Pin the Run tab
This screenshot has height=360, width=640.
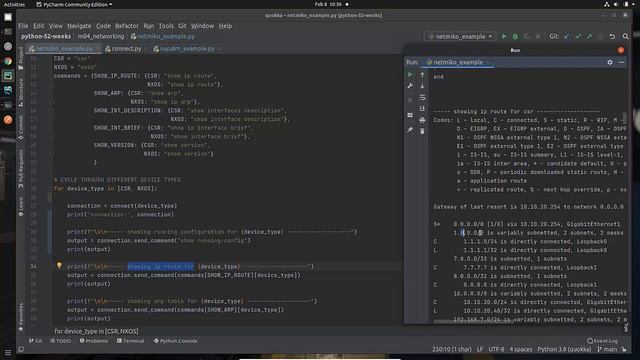coord(410,130)
